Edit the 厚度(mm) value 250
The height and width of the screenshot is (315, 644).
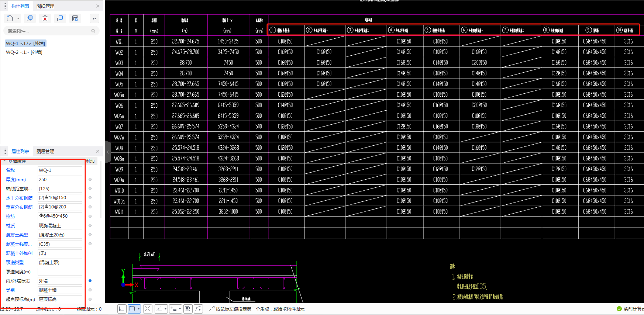(60, 180)
